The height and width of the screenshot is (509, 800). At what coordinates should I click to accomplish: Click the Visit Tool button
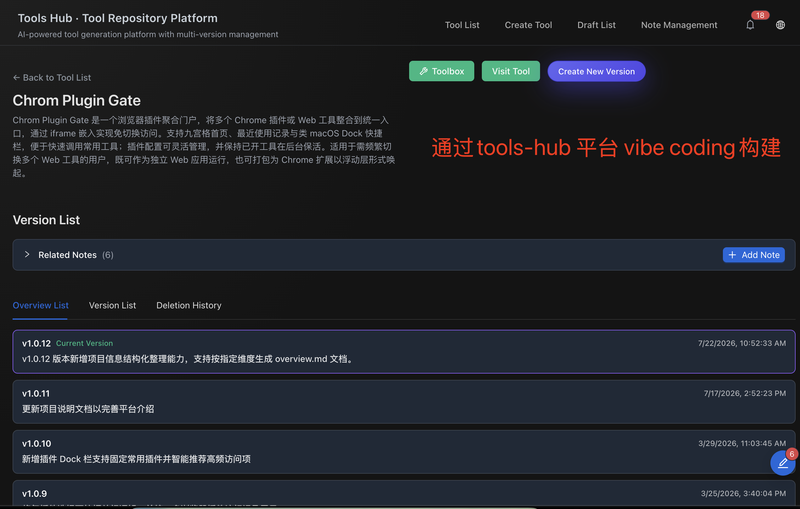coord(511,71)
